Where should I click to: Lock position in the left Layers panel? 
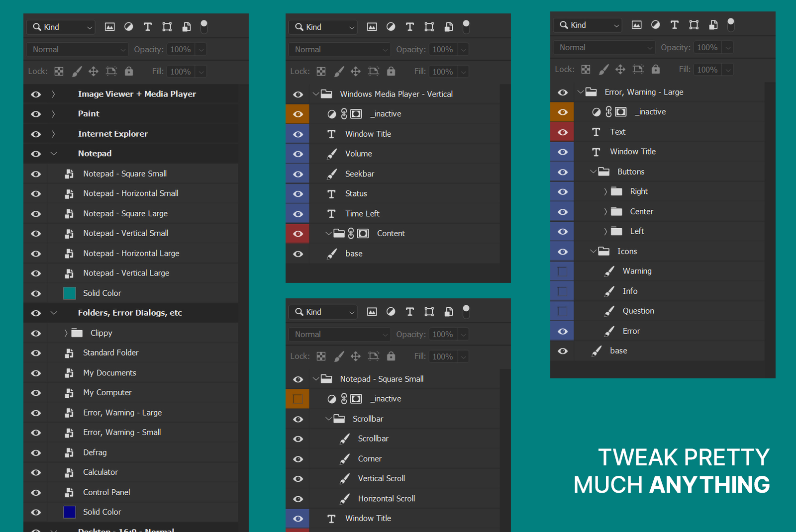click(94, 71)
